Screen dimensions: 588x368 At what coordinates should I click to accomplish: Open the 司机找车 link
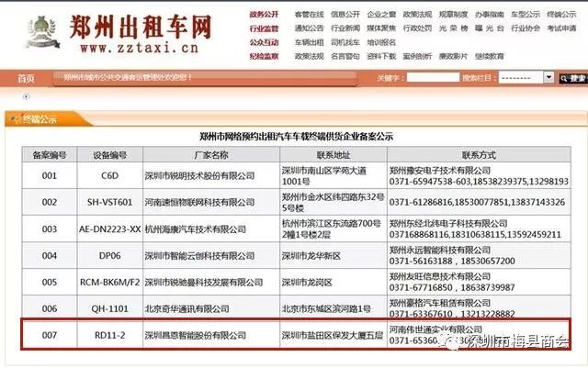pos(345,42)
